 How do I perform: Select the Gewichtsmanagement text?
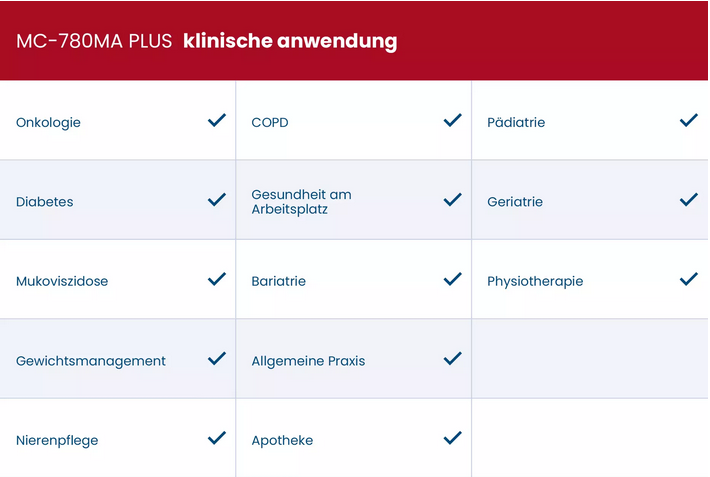91,361
